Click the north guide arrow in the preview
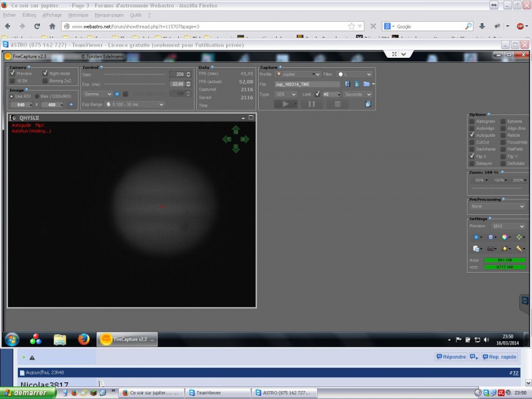The image size is (532, 399). pyautogui.click(x=236, y=130)
